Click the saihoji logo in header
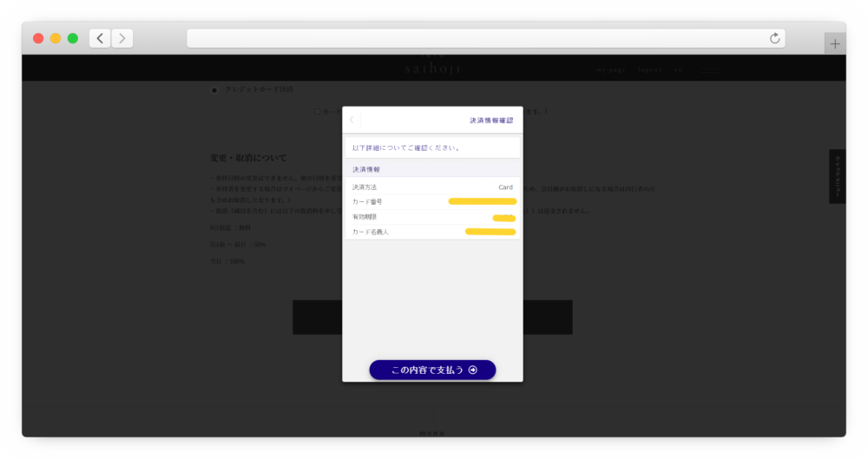 (x=433, y=68)
